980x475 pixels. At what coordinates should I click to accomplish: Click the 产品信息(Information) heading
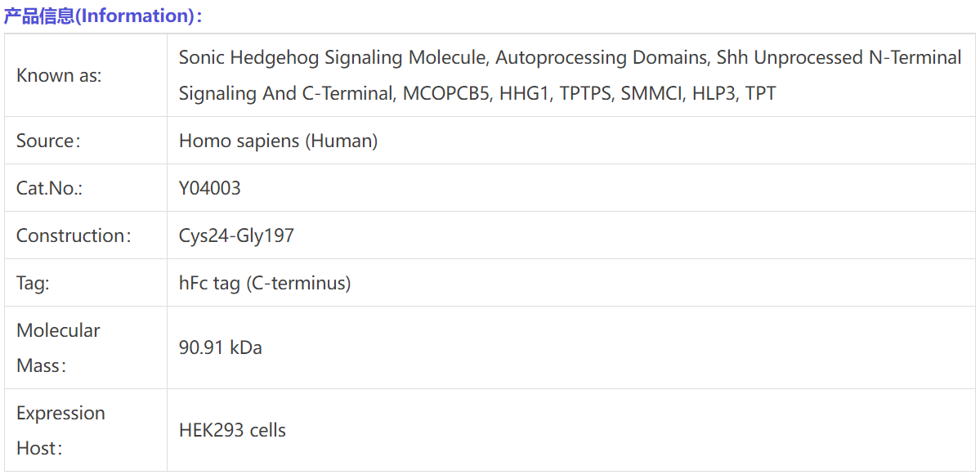pos(102,16)
